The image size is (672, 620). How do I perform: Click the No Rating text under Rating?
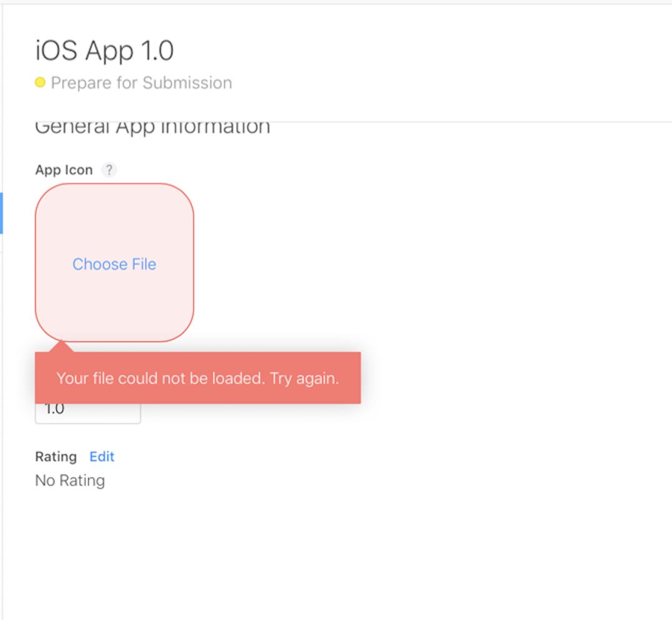click(69, 480)
